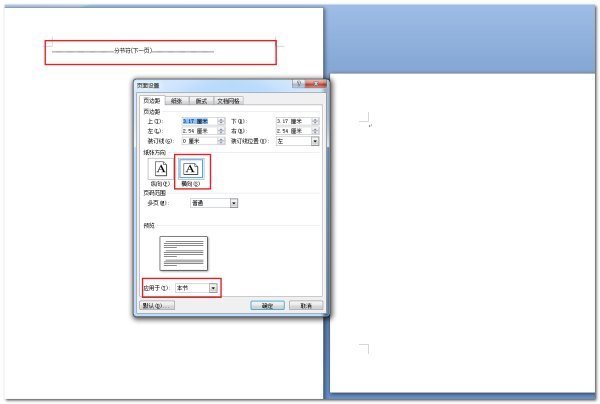600x404 pixels.
Task: Click the bottom margin (下) spinner arrows
Action: (x=315, y=120)
